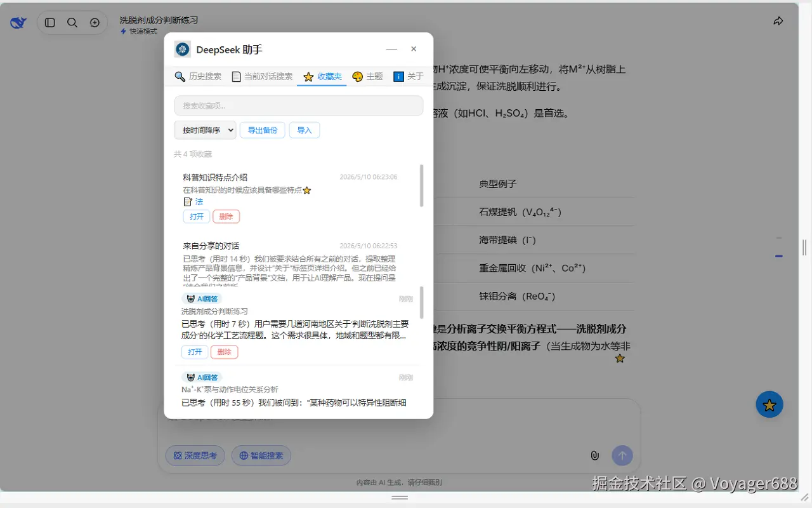Open chat search magnifier icon
Viewport: 812px width, 508px height.
(x=72, y=22)
